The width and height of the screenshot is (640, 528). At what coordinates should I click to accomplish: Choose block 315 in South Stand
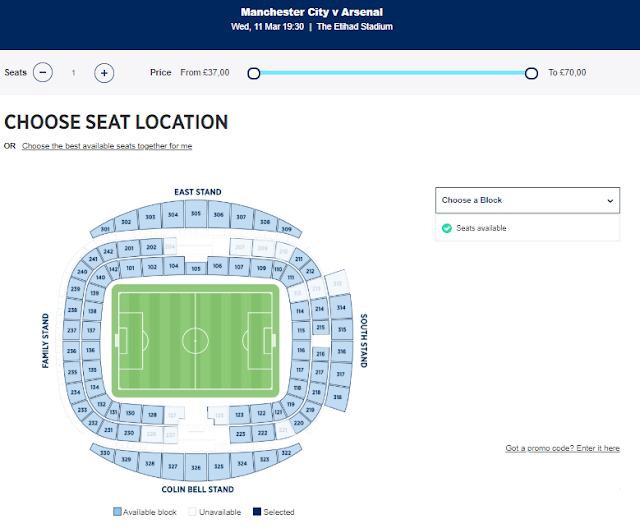[x=341, y=329]
